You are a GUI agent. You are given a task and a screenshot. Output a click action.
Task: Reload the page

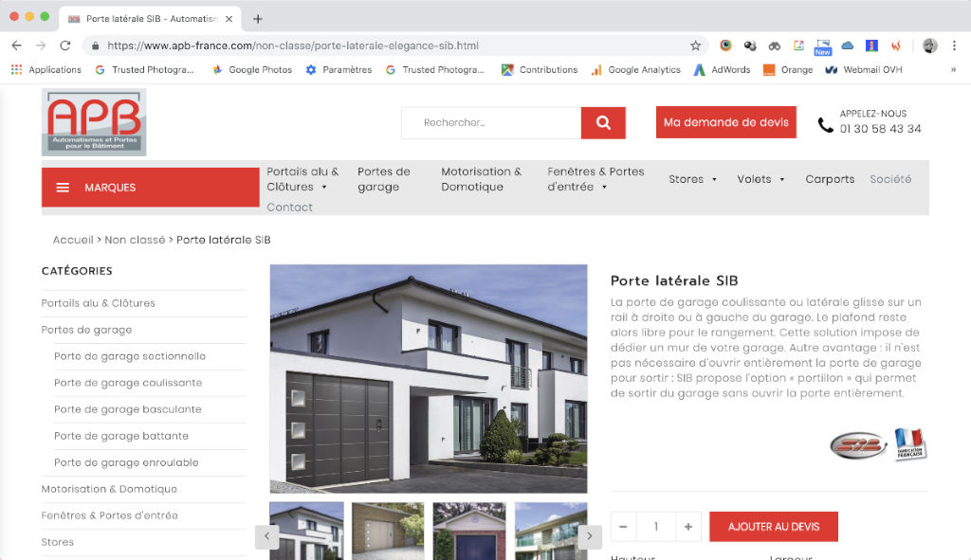click(65, 45)
